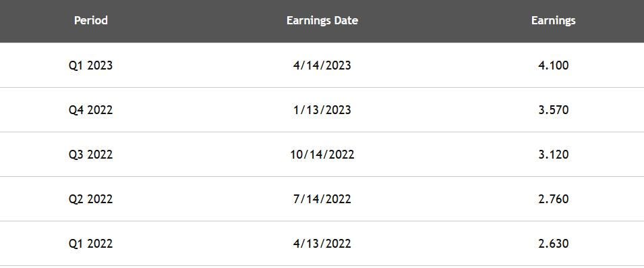The width and height of the screenshot is (644, 268).
Task: Click the 3.120 earnings value
Action: [x=553, y=155]
